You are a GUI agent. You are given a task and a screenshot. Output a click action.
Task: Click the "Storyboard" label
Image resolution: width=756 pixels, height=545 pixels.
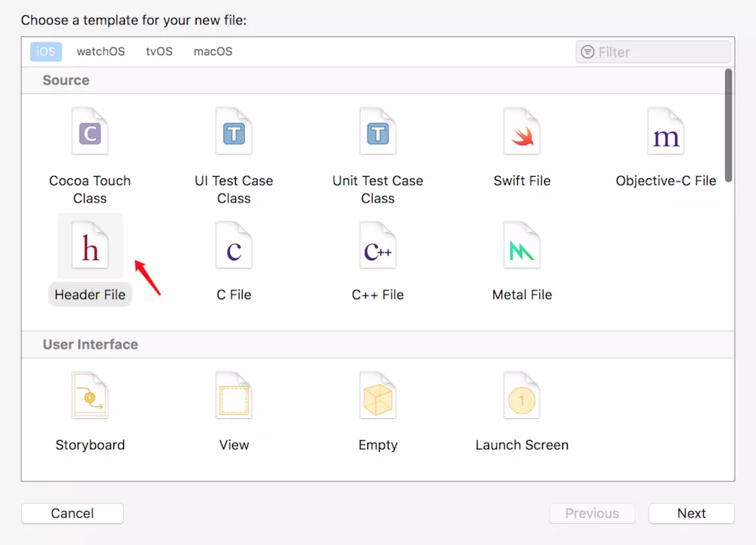point(90,444)
